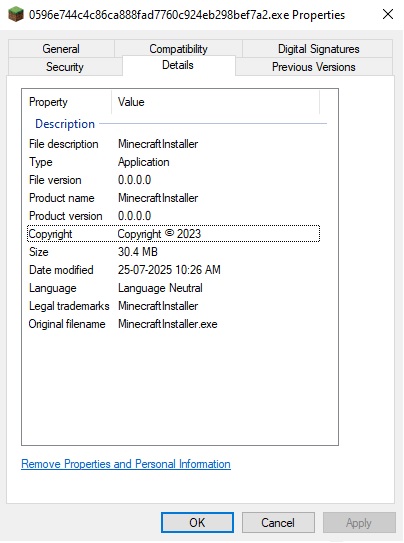This screenshot has width=404, height=543.
Task: Select the Date modified row
Action: [x=174, y=270]
